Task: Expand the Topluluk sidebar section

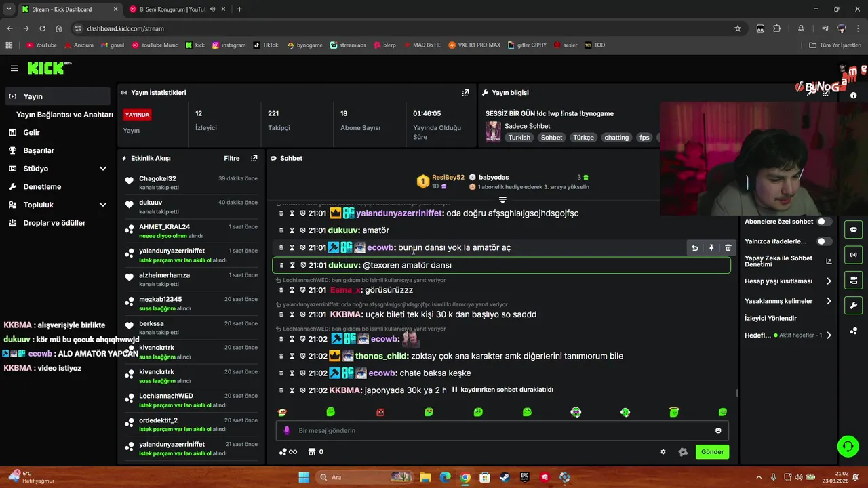Action: (x=103, y=205)
